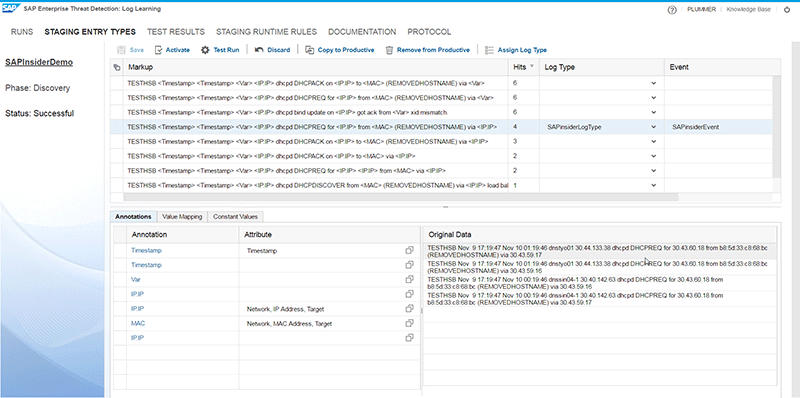Select the STAGING ENTRY TYPES tab
Screen dimensions: 800x398
[90, 32]
